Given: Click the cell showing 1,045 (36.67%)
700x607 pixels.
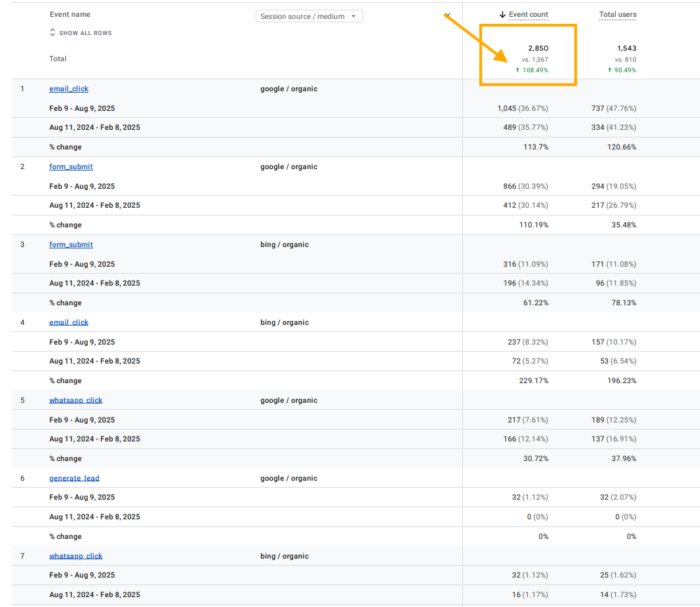Looking at the screenshot, I should point(523,109).
